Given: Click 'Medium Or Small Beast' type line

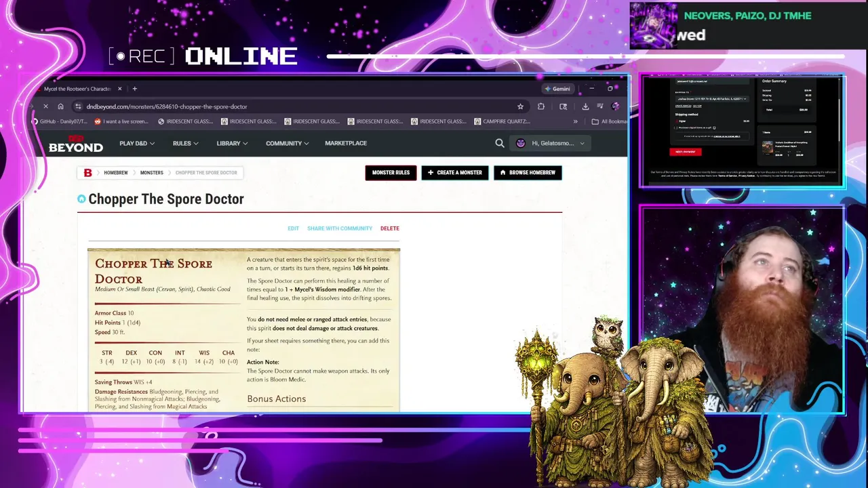Looking at the screenshot, I should tap(163, 289).
